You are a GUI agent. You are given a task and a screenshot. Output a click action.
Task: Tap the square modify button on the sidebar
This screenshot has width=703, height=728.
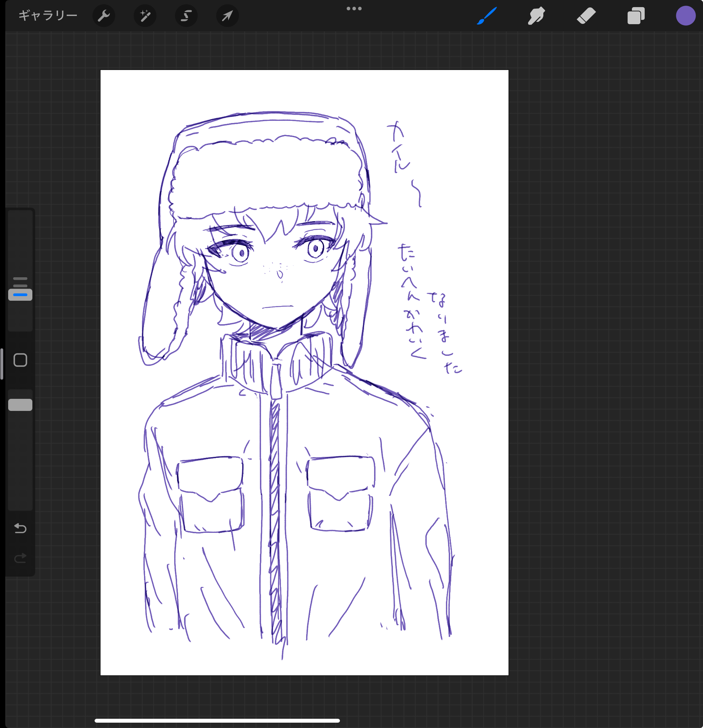click(20, 360)
